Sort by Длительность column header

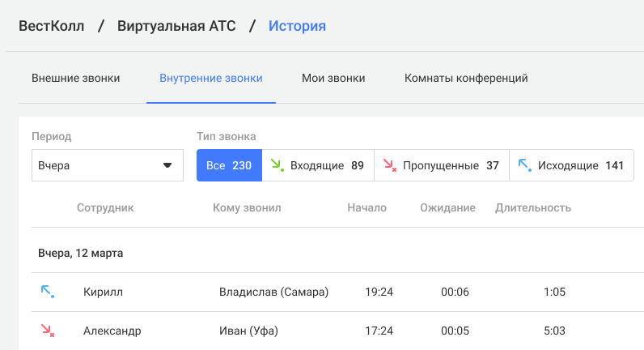coord(533,207)
